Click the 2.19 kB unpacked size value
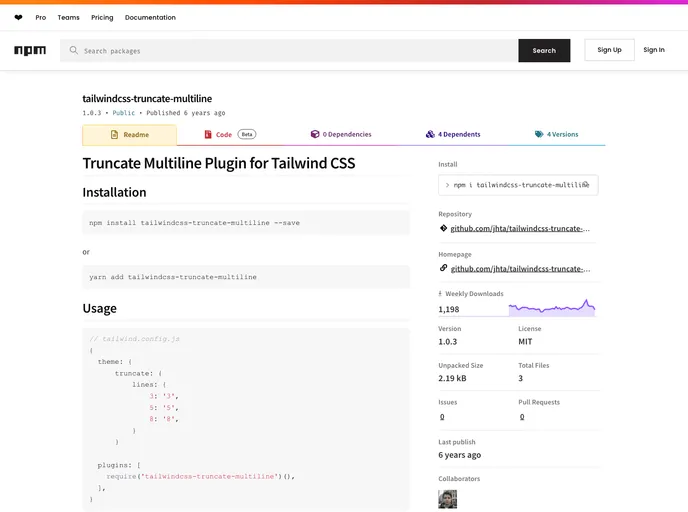Image resolution: width=688 pixels, height=512 pixels. (452, 378)
